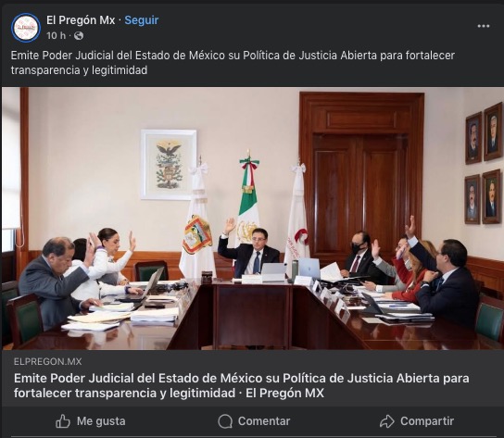The height and width of the screenshot is (438, 504).
Task: Click the 10 h post timestamp
Action: pos(56,36)
